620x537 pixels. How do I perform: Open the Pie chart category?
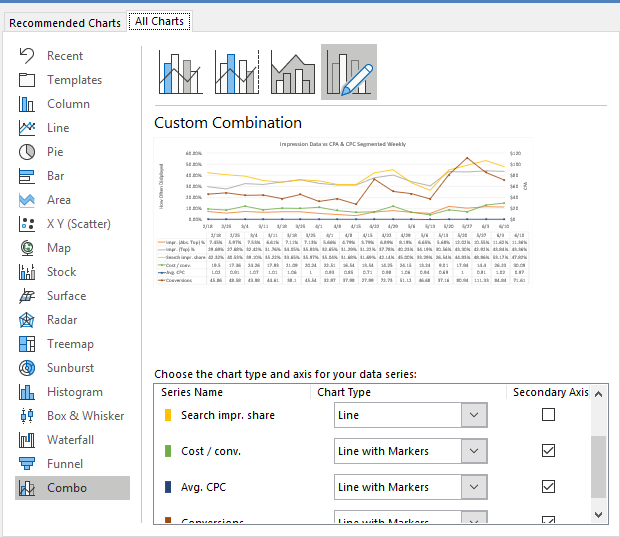(55, 152)
